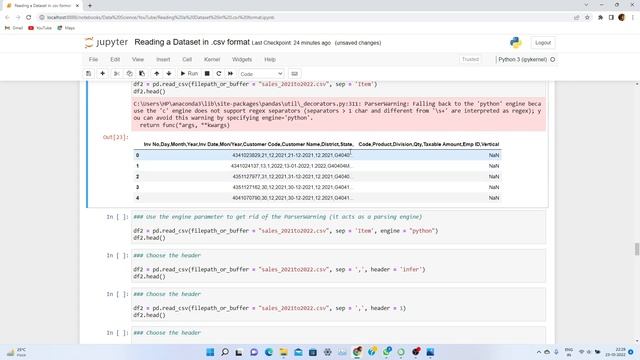This screenshot has width=640, height=360.
Task: Open the Gmail bookmark
Action: click(x=14, y=28)
